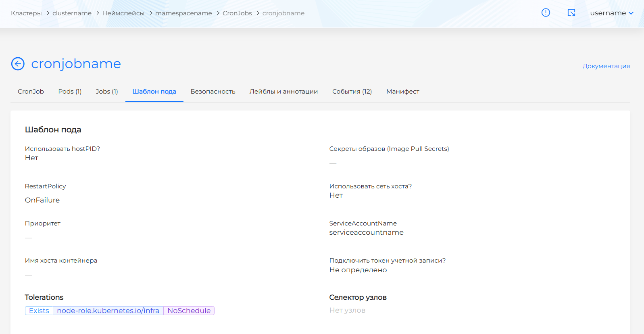The width and height of the screenshot is (644, 334).
Task: Switch to the Pods (1) tab
Action: click(70, 92)
